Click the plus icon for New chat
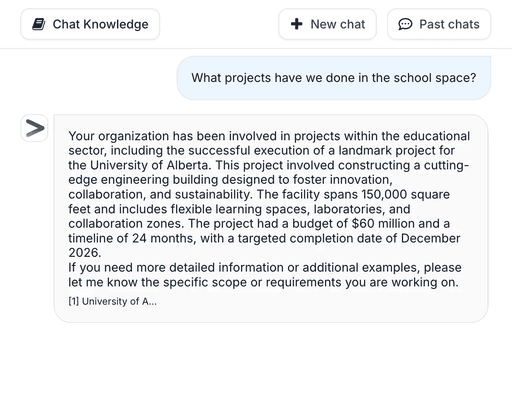 [x=296, y=24]
